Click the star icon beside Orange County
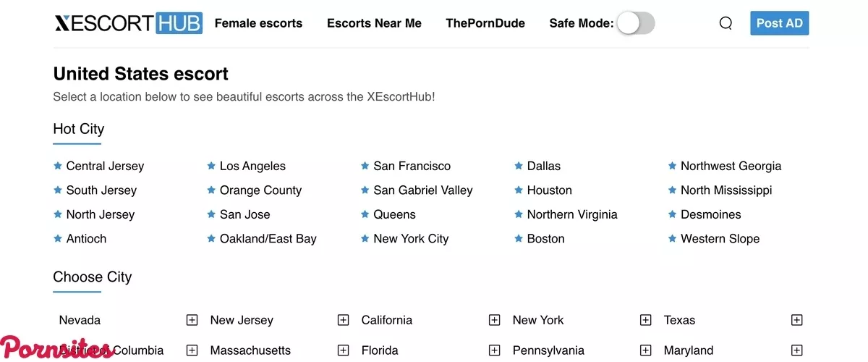868x362 pixels. [x=211, y=190]
